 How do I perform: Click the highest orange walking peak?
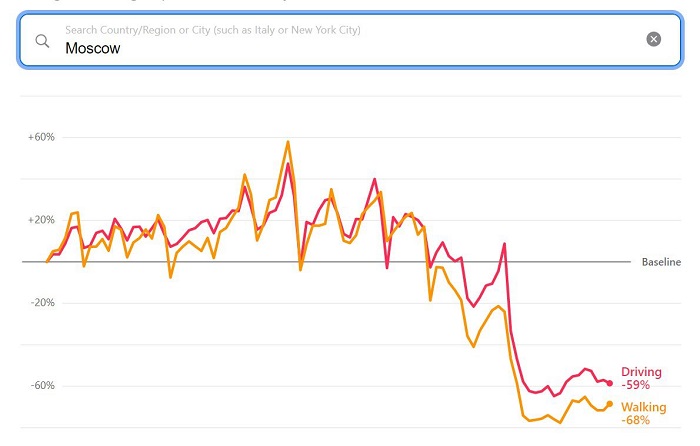pos(288,142)
